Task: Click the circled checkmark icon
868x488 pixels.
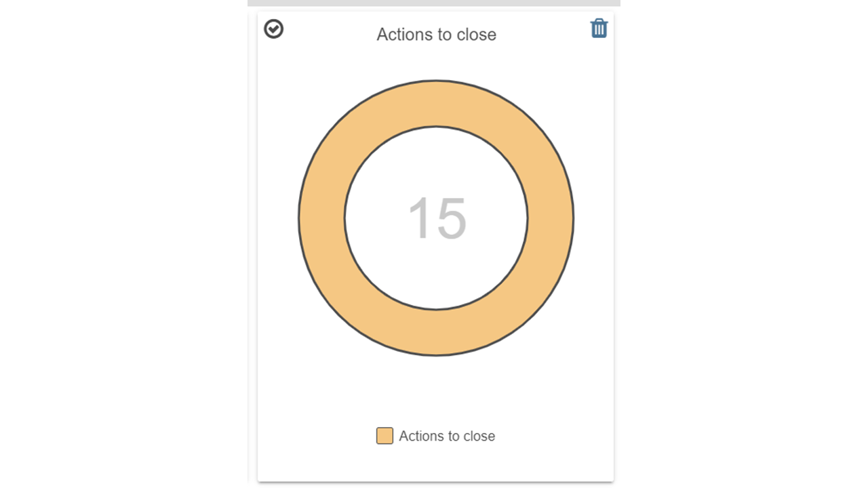Action: pos(274,29)
